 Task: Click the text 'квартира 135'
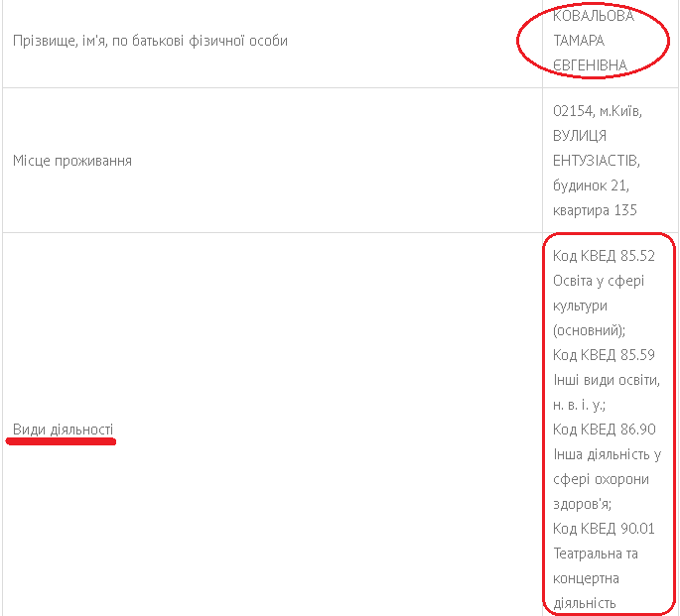pyautogui.click(x=595, y=210)
